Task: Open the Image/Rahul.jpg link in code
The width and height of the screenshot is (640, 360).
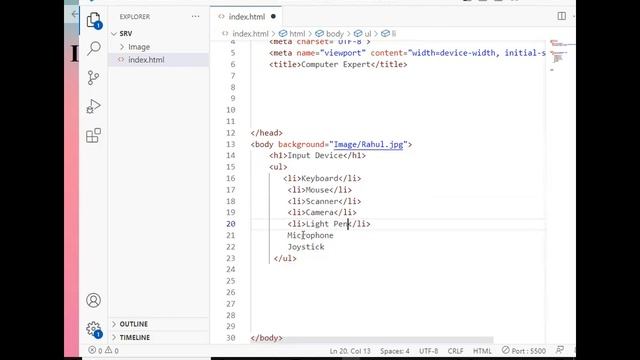Action: click(368, 144)
